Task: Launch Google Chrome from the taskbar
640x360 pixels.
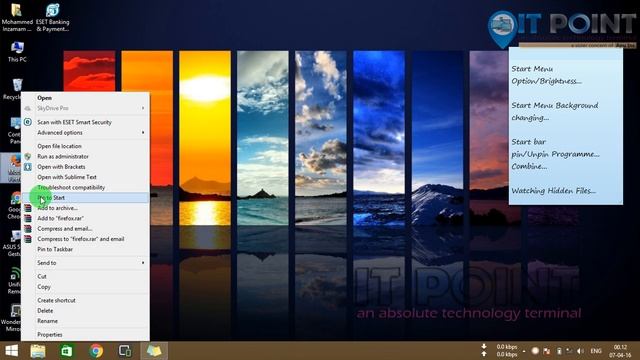Action: (x=96, y=351)
